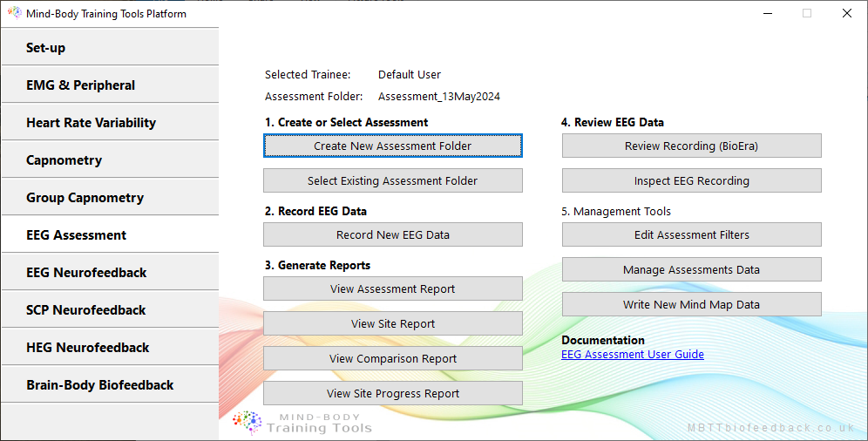
Task: Open Edit Assessment Filters
Action: pyautogui.click(x=691, y=234)
